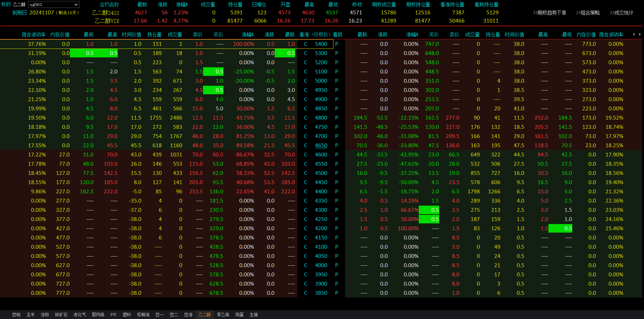644x319 pixels.
Task: Click the call 'C' marker for strike 5400
Action: [x=305, y=44]
